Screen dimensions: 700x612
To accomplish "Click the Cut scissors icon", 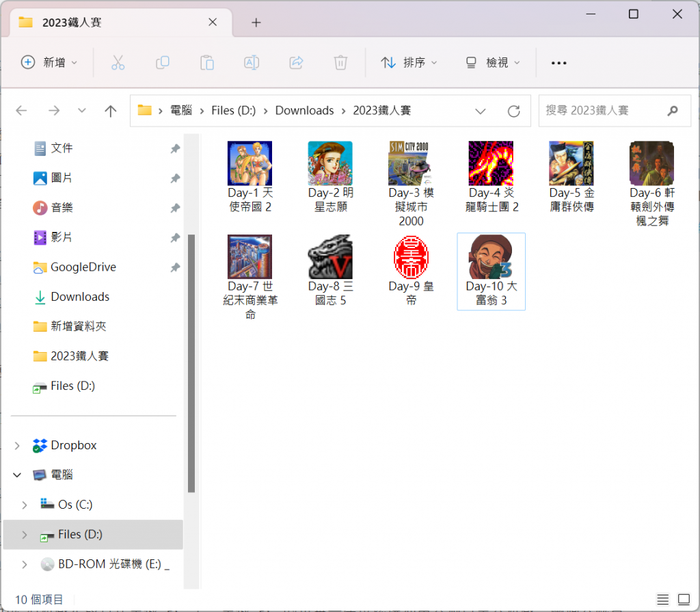I will click(x=118, y=62).
